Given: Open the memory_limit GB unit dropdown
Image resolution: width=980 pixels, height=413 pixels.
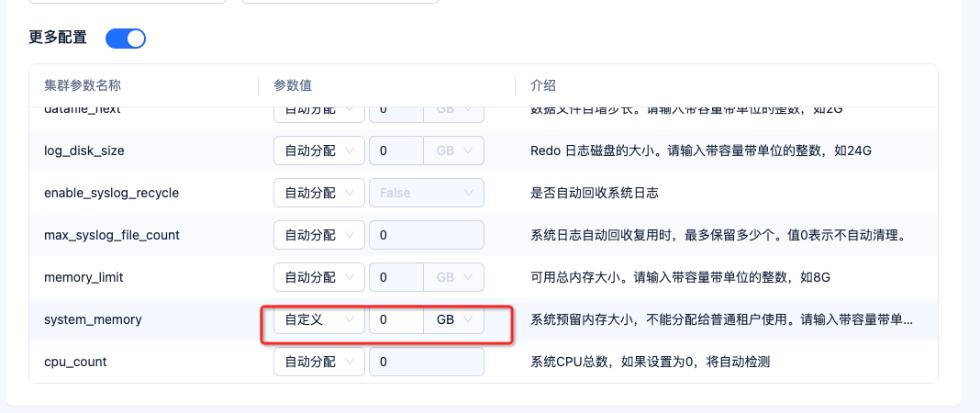Looking at the screenshot, I should 454,277.
